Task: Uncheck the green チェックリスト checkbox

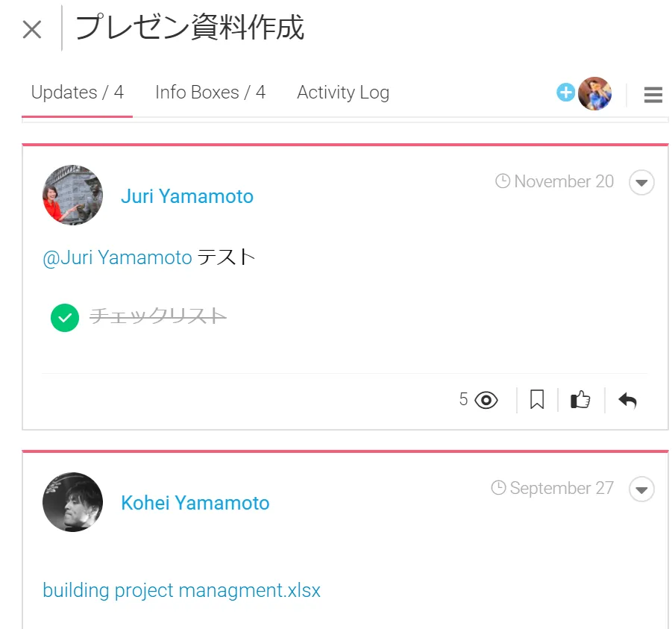Action: click(65, 317)
